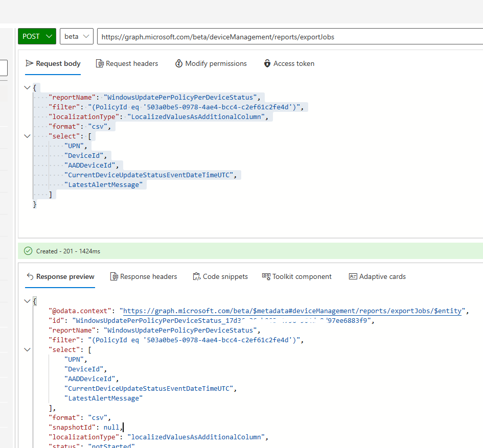The width and height of the screenshot is (483, 448).
Task: Click "AADDeviceId" in the request body
Action: coord(89,166)
